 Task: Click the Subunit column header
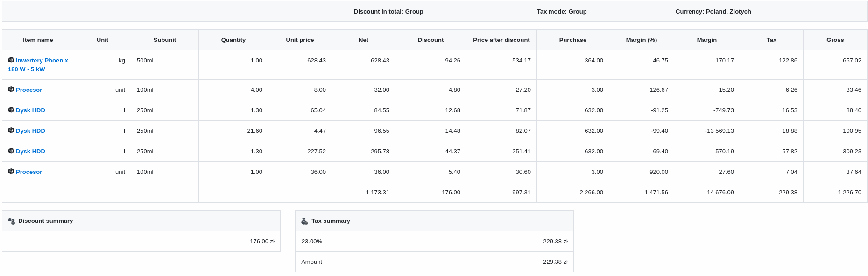(165, 40)
